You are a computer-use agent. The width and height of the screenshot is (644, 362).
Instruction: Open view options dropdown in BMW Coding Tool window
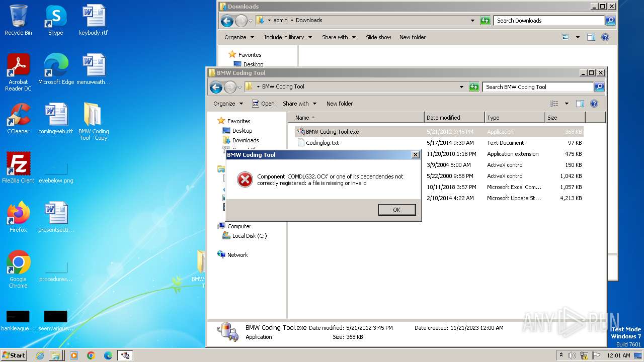point(567,104)
